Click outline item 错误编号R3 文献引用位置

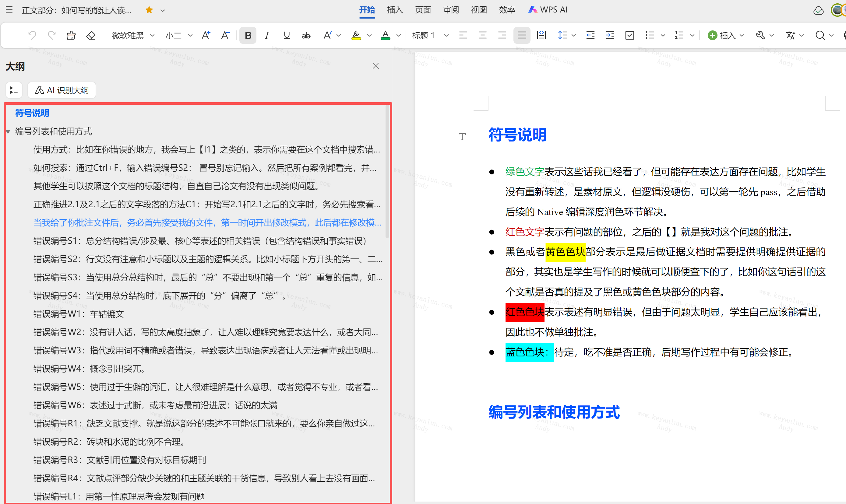(120, 460)
